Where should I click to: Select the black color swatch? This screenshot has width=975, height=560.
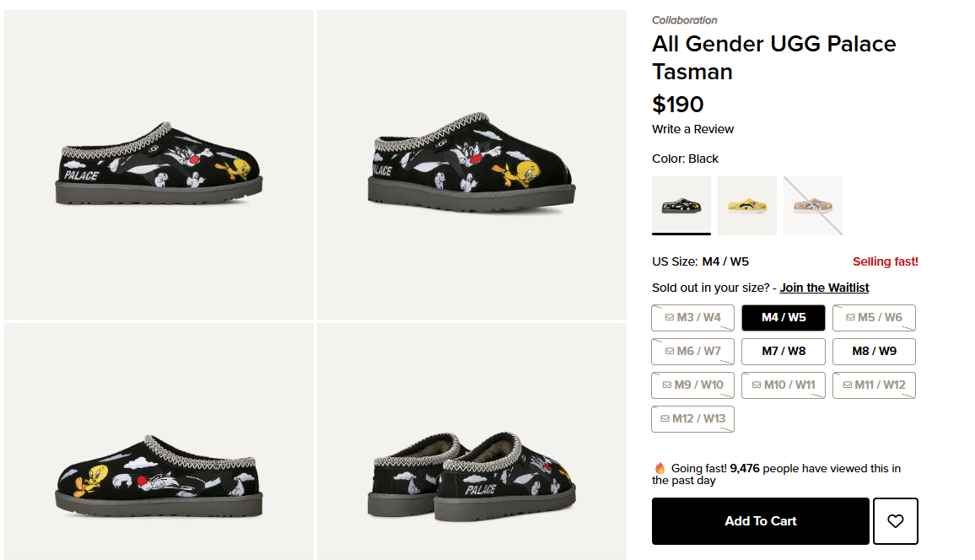tap(681, 206)
